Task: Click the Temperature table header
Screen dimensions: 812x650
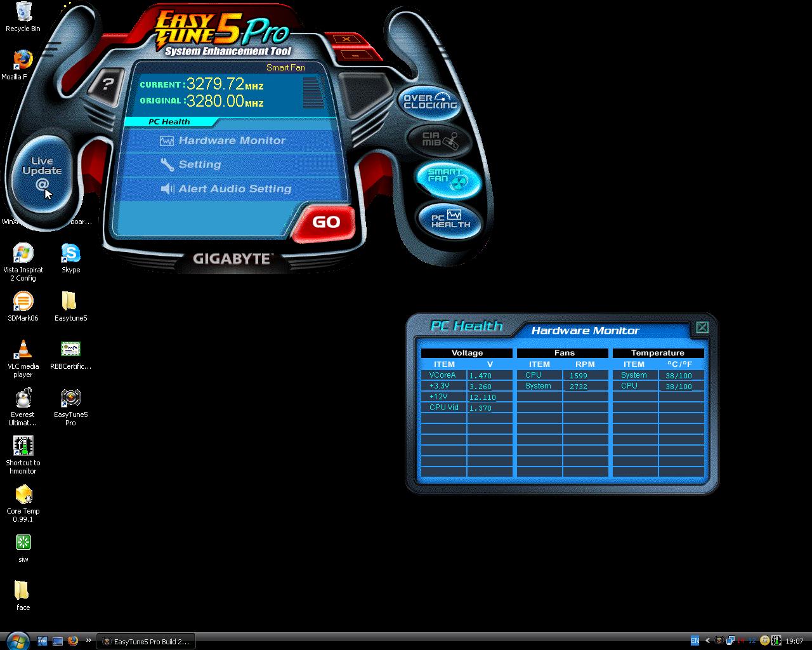Action: tap(658, 353)
